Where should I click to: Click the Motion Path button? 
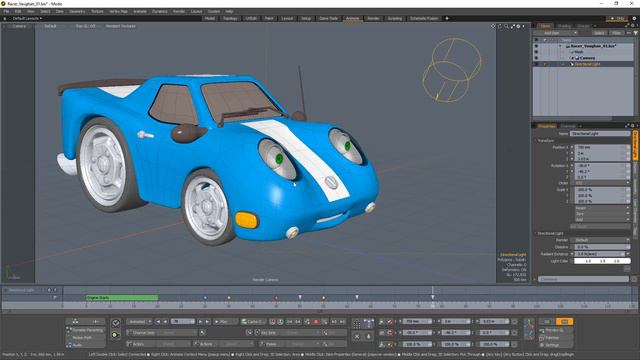(85, 338)
